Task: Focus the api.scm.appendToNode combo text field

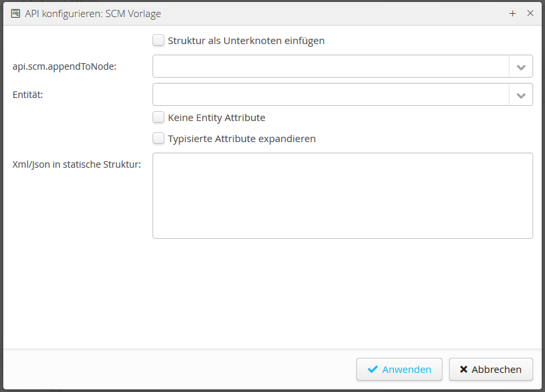Action: tap(331, 66)
